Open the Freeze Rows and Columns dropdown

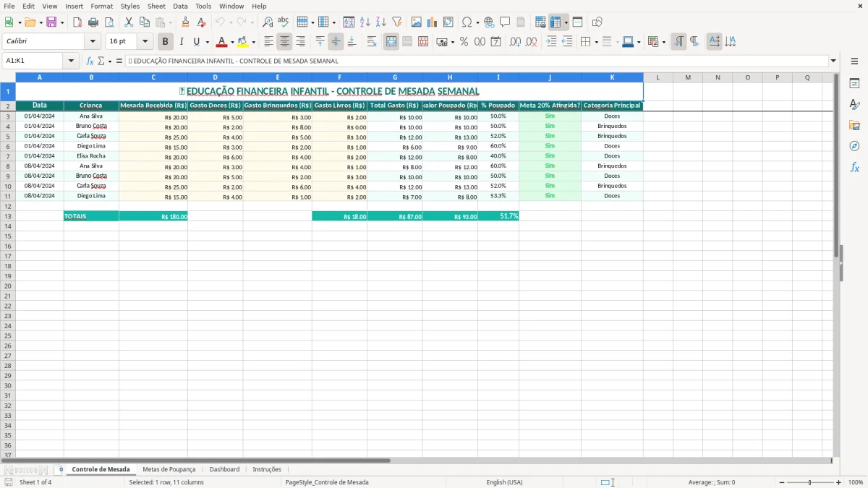[566, 22]
